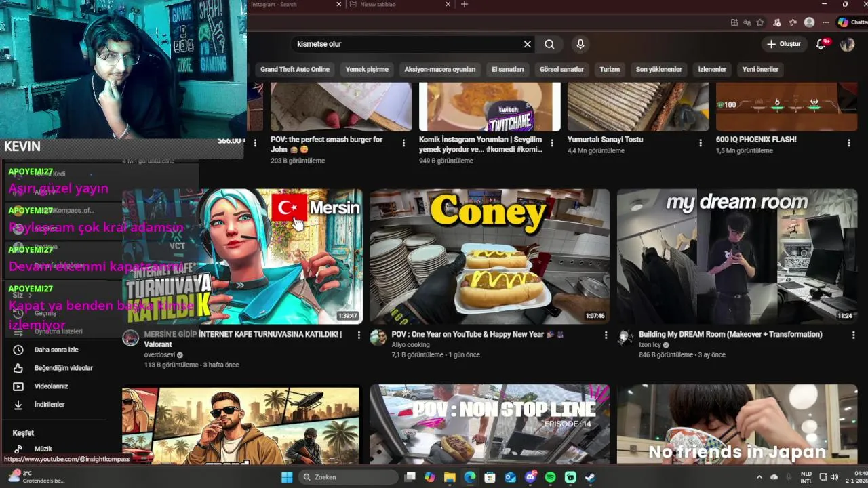Open the Aliyo cooking channel link

click(x=410, y=344)
